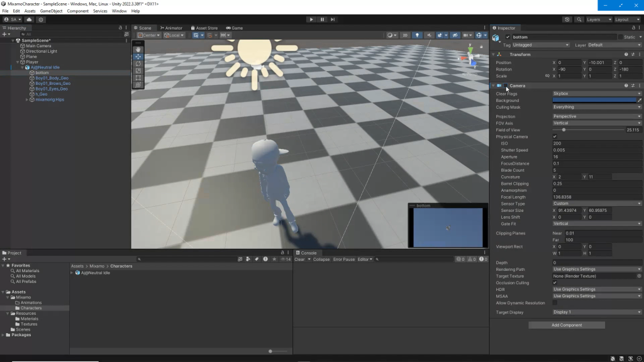
Task: Mute scene audio in the Scene view
Action: pos(429,35)
